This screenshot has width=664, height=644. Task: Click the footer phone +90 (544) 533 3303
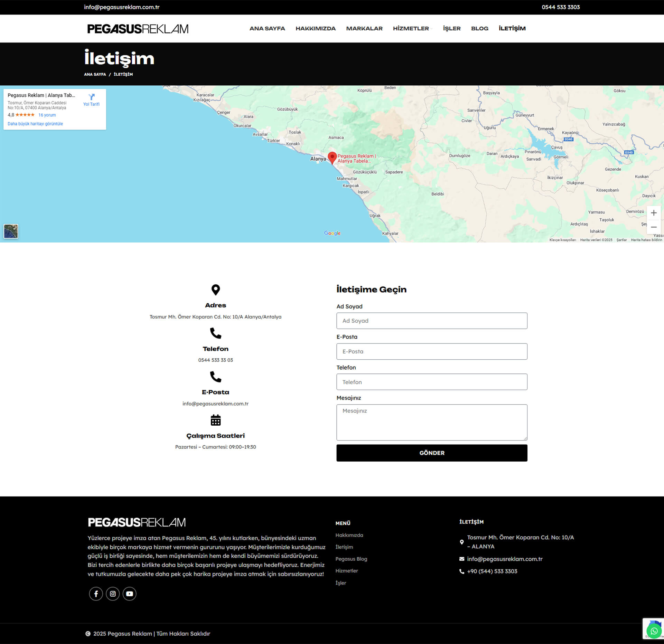[492, 571]
